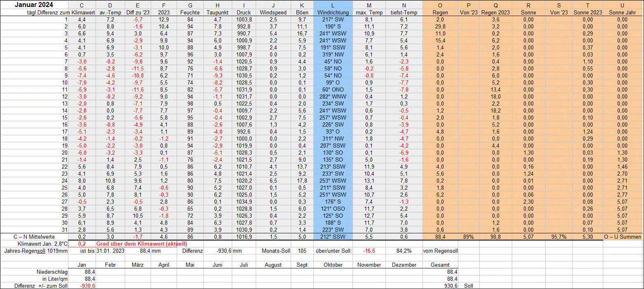Select the 'Taupunkt' column header
Viewport: 644px width, 289px height.
(217, 12)
